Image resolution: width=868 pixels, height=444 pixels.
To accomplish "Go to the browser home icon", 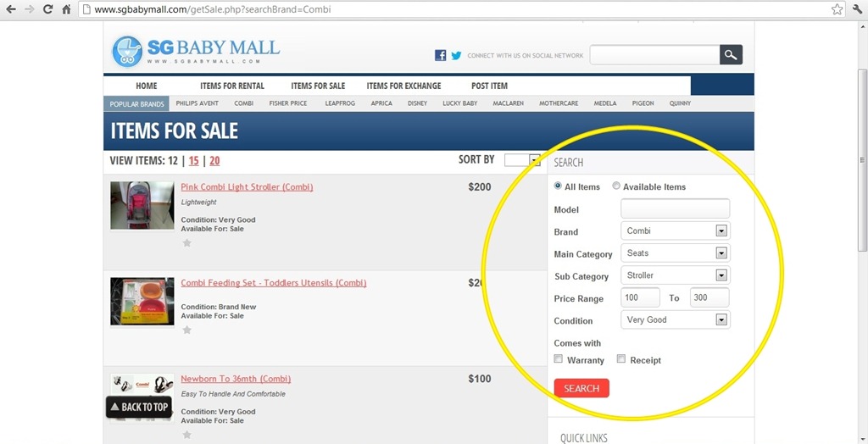I will [66, 8].
